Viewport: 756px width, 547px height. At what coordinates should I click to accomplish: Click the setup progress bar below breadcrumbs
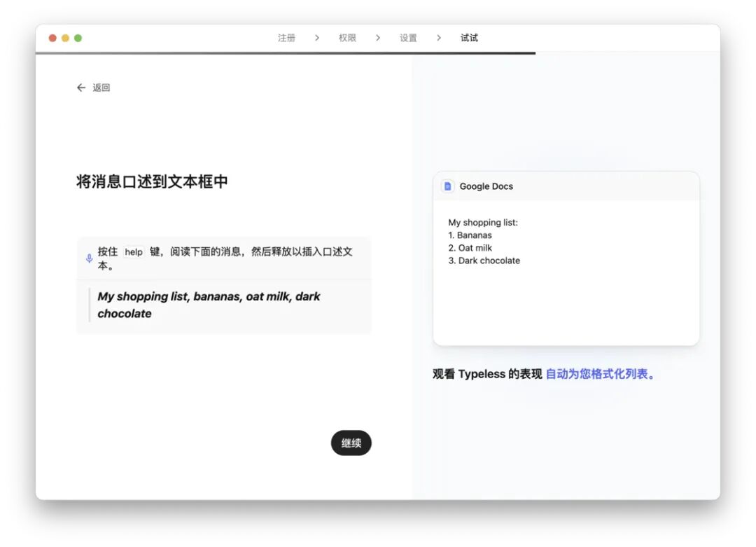(286, 53)
